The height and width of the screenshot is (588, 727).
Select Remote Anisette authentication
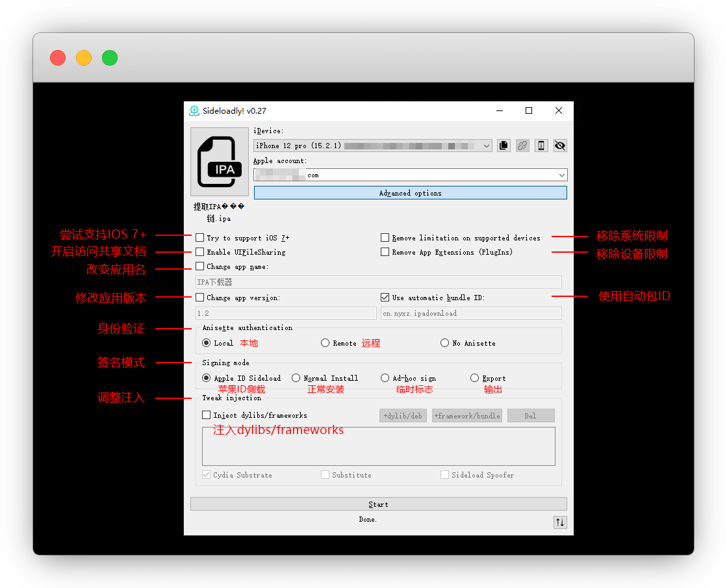(x=325, y=343)
